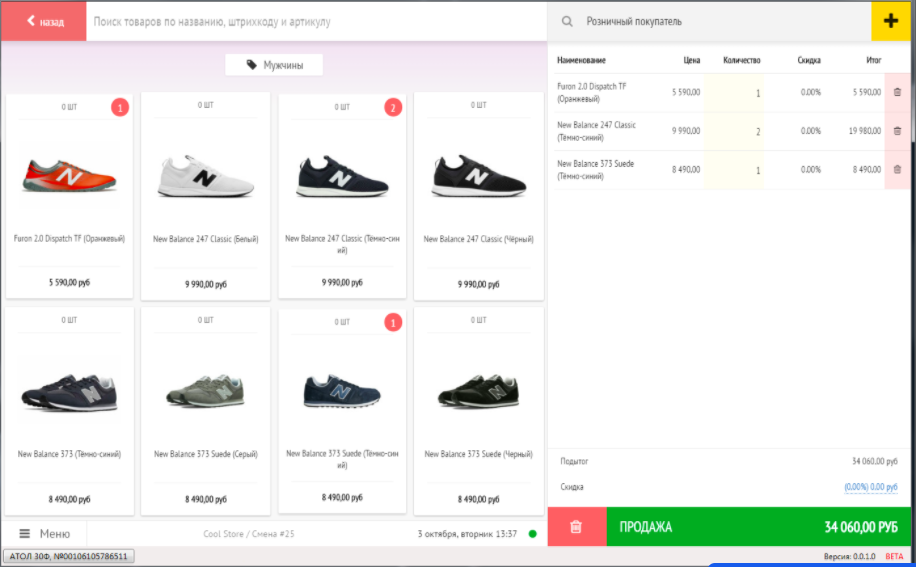Delete the New Balance 247 Classic cart row
Screen dimensions: 916x567
tap(897, 131)
